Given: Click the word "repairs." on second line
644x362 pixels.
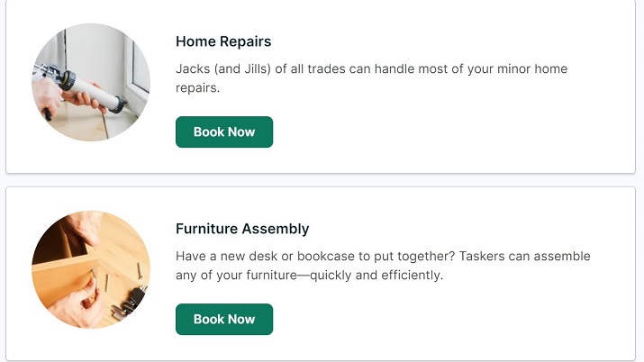Looking at the screenshot, I should tap(197, 88).
